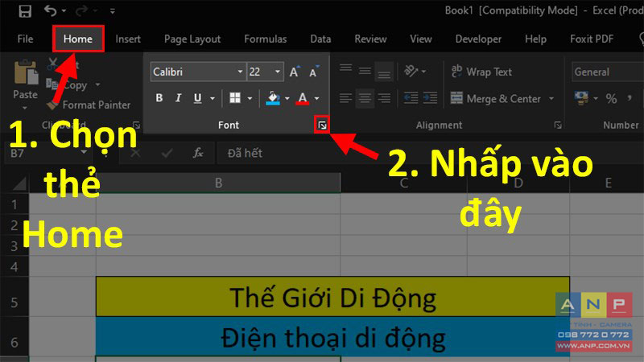This screenshot has width=644, height=362.
Task: Switch to the Home tab
Action: (x=78, y=39)
